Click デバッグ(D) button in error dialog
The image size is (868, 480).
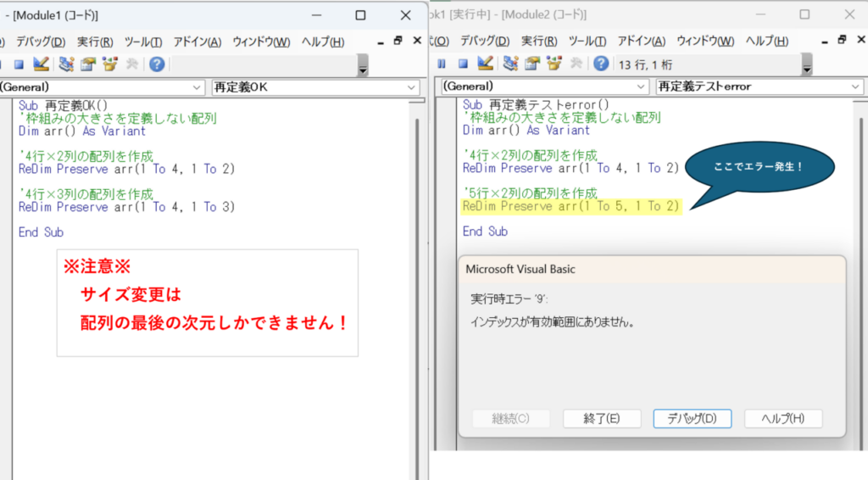(x=692, y=419)
